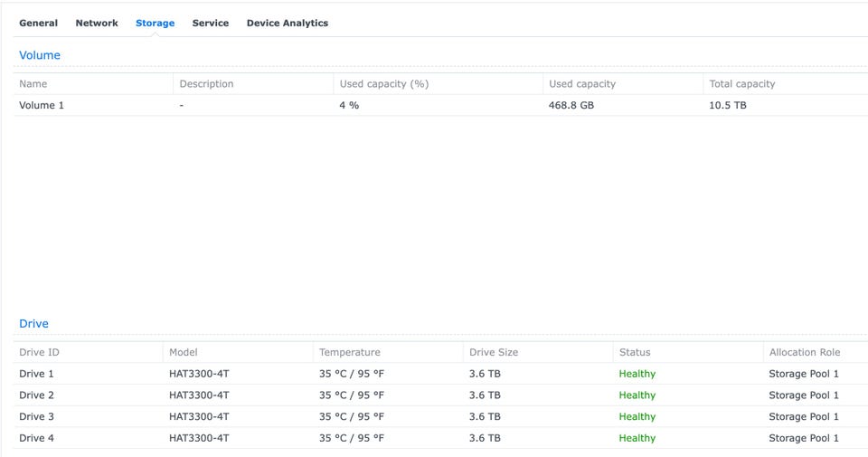Open the Network tab
This screenshot has height=457, width=868.
tap(97, 23)
